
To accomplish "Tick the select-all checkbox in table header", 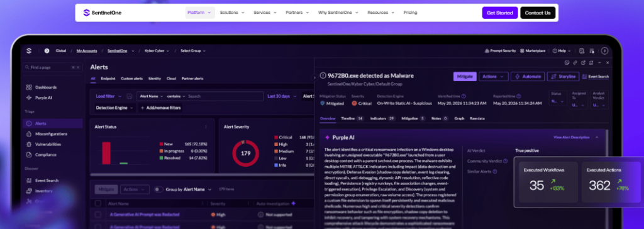I will (97, 203).
